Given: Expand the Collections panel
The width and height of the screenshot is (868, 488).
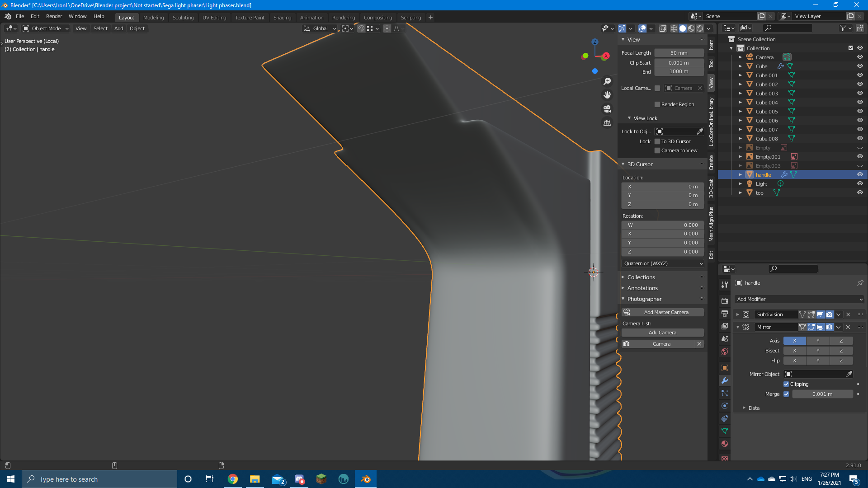Looking at the screenshot, I should (641, 277).
